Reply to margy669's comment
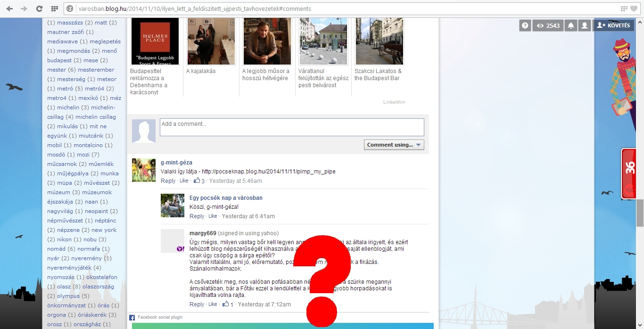The image size is (644, 329). (x=197, y=304)
